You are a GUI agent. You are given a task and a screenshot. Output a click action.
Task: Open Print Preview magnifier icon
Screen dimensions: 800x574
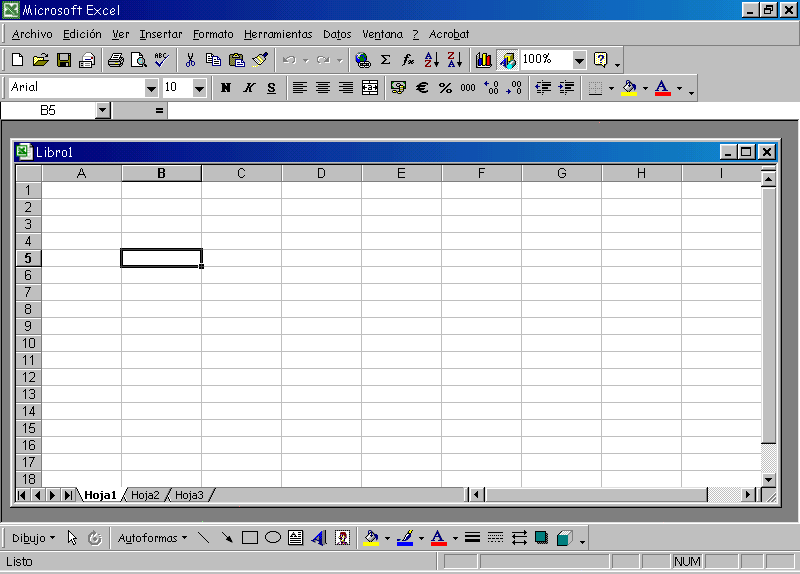(x=138, y=60)
